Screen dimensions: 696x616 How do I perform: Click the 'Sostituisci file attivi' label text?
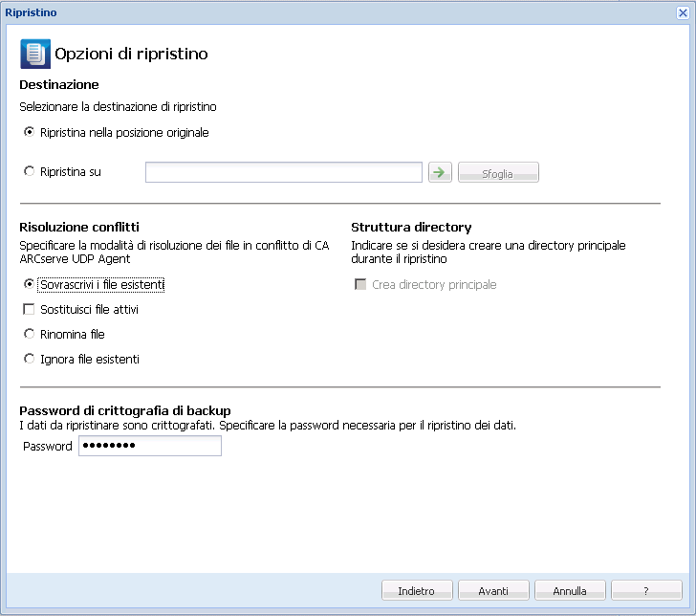tap(89, 310)
